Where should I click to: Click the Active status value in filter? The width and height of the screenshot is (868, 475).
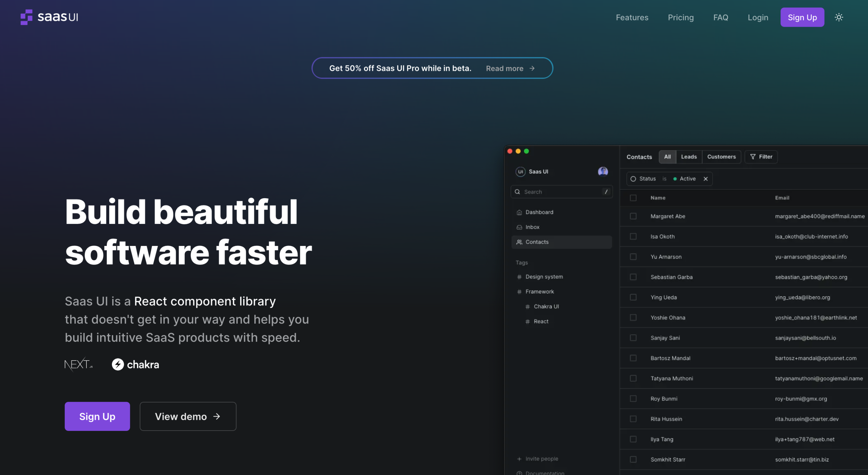coord(684,179)
